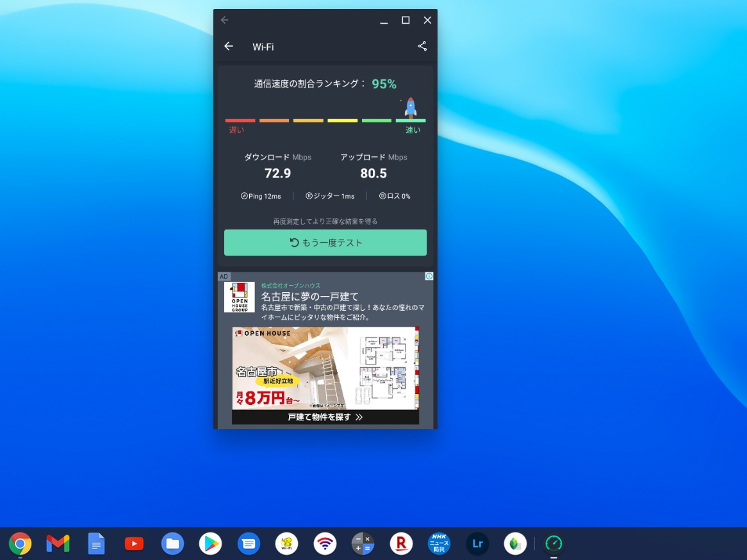Click ad headline 名古屋に夢の一戸建て
747x560 pixels.
[309, 297]
